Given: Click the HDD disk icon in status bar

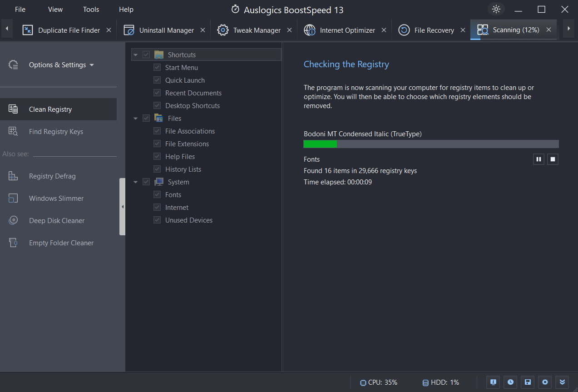Looking at the screenshot, I should (x=425, y=382).
